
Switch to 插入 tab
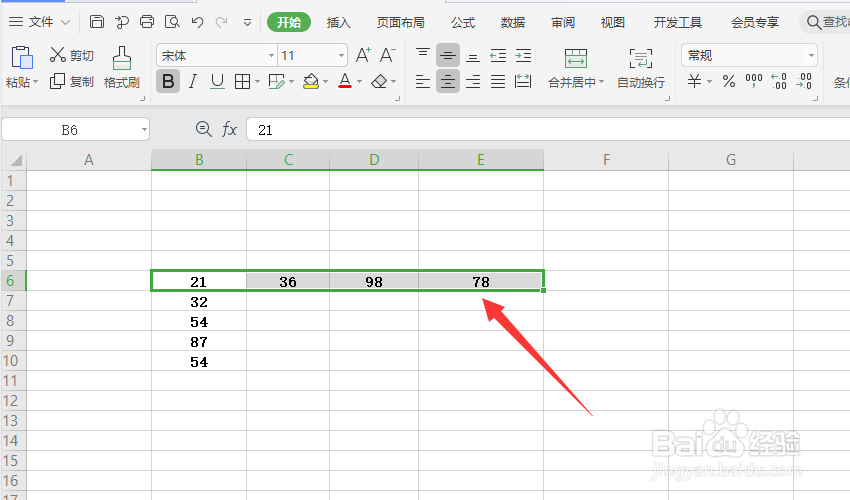pos(339,22)
